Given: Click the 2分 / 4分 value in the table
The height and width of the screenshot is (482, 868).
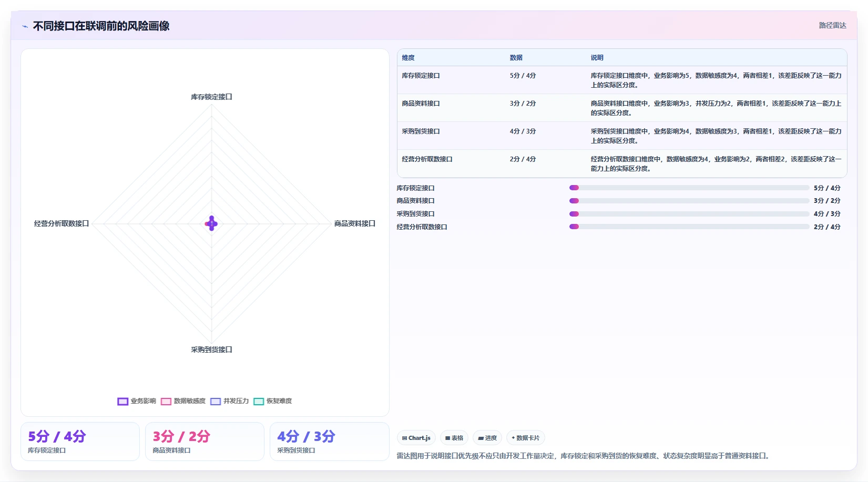Looking at the screenshot, I should [523, 159].
